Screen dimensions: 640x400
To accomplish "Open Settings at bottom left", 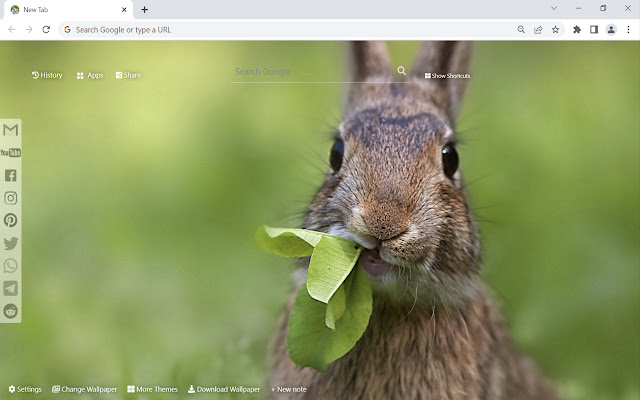I will (x=25, y=389).
